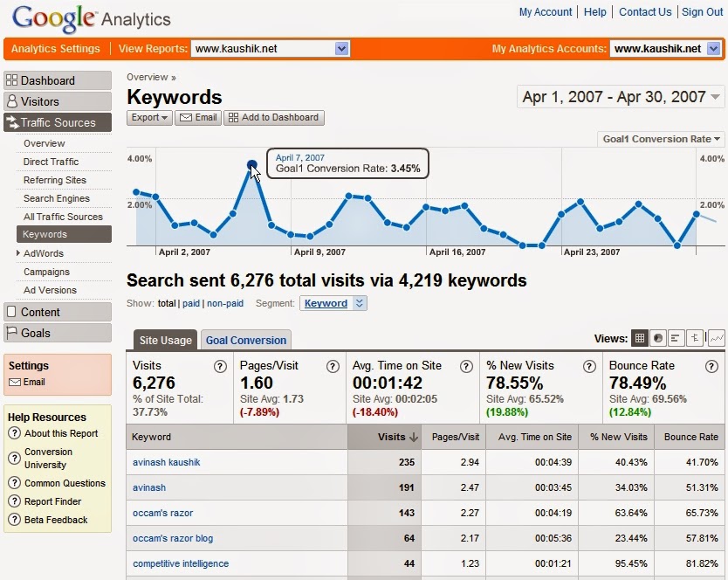The width and height of the screenshot is (728, 580).
Task: Click the Contact Us link
Action: (x=645, y=12)
